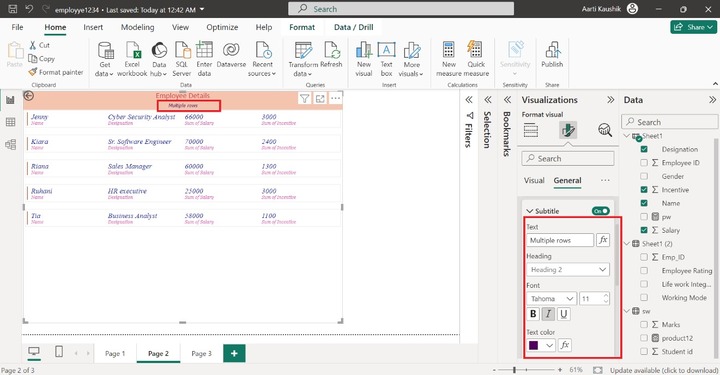This screenshot has height=375, width=720.
Task: Open Build visual fields pane
Action: [x=531, y=130]
